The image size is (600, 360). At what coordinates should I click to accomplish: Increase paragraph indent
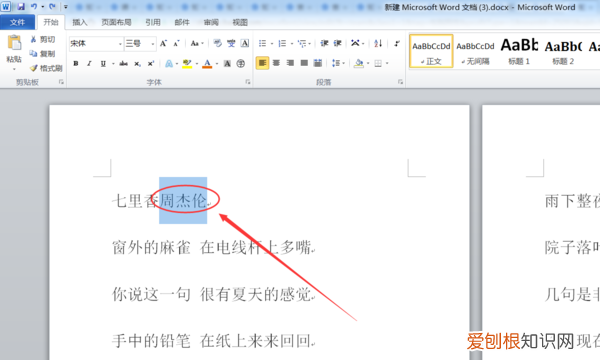[x=338, y=43]
